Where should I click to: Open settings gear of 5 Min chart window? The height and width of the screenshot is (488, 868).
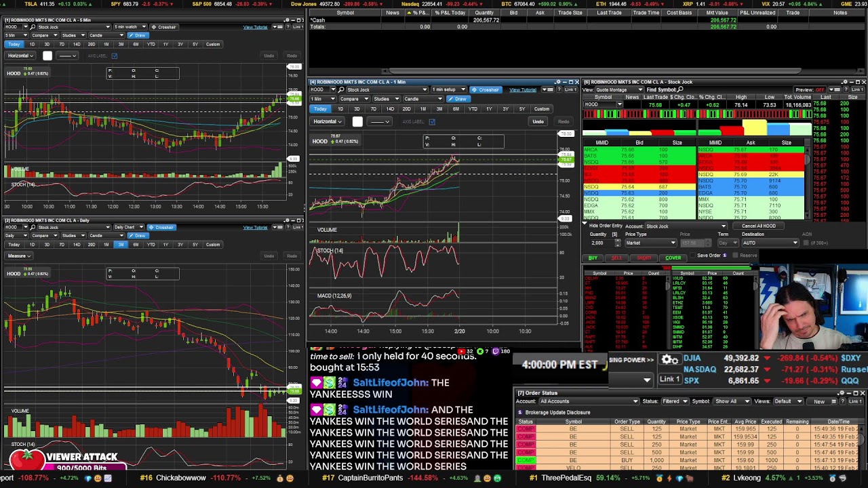tap(288, 20)
